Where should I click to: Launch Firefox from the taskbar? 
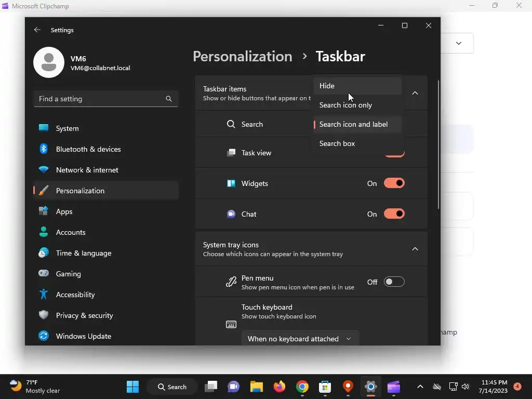pos(279,387)
